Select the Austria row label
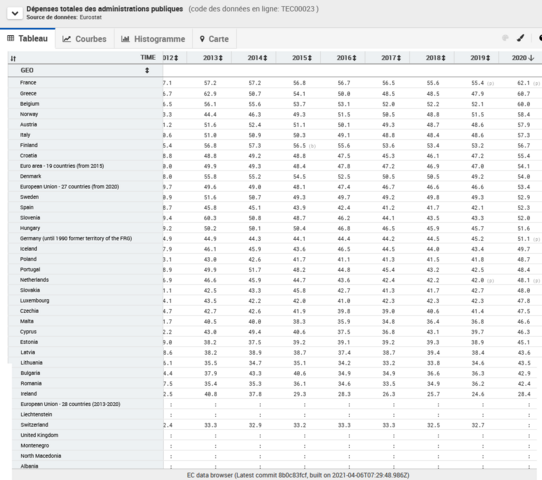 28,124
